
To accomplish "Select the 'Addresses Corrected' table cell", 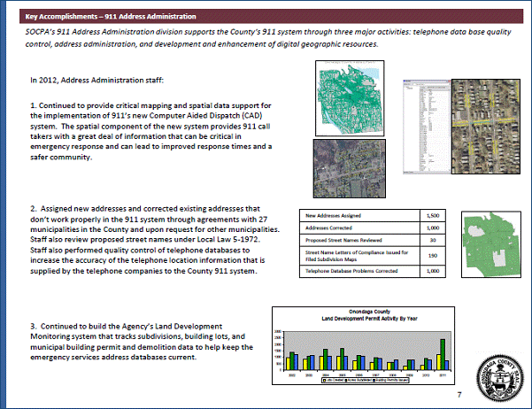I will coord(359,228).
